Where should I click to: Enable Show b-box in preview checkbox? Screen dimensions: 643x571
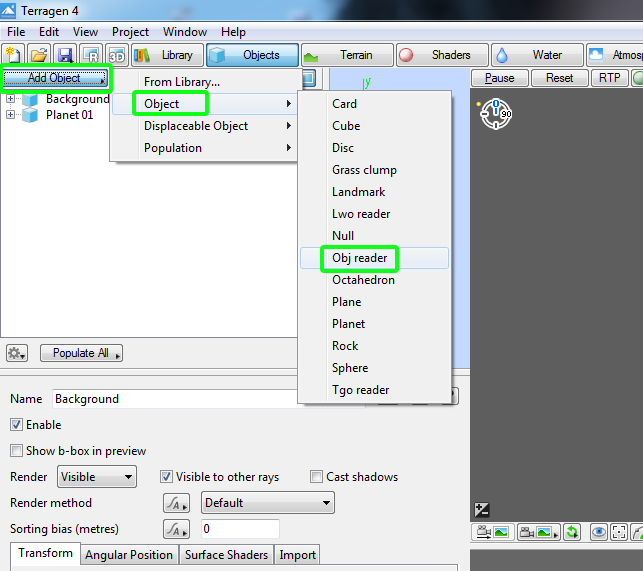pos(16,451)
